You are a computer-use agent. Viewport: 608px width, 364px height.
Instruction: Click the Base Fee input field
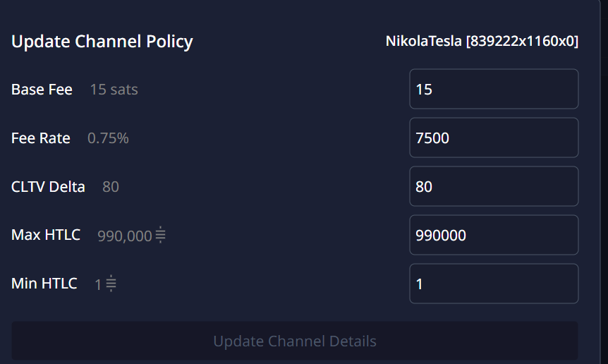(x=494, y=89)
